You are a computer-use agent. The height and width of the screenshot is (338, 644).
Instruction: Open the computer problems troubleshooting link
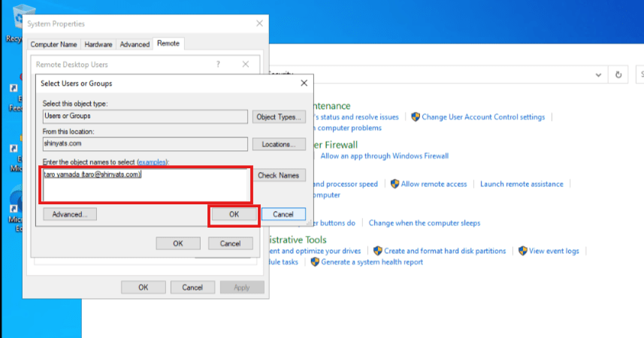[347, 128]
